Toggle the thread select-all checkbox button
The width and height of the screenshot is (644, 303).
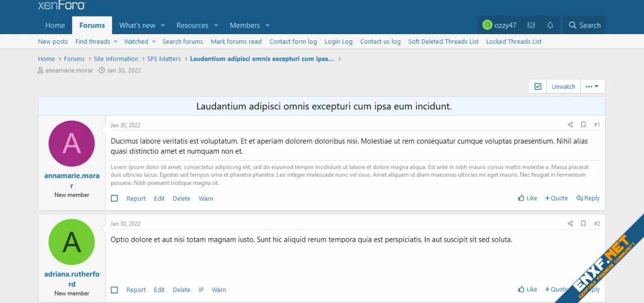coord(538,86)
